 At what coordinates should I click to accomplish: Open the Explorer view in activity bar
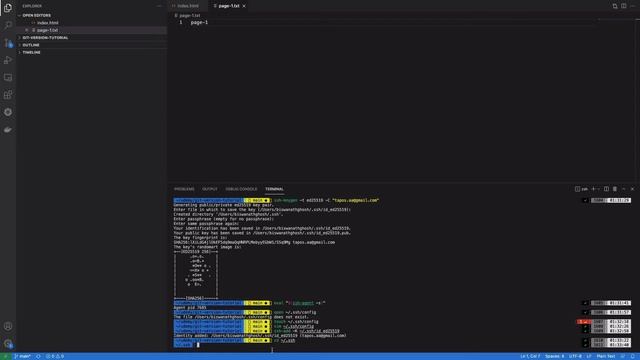point(8,7)
